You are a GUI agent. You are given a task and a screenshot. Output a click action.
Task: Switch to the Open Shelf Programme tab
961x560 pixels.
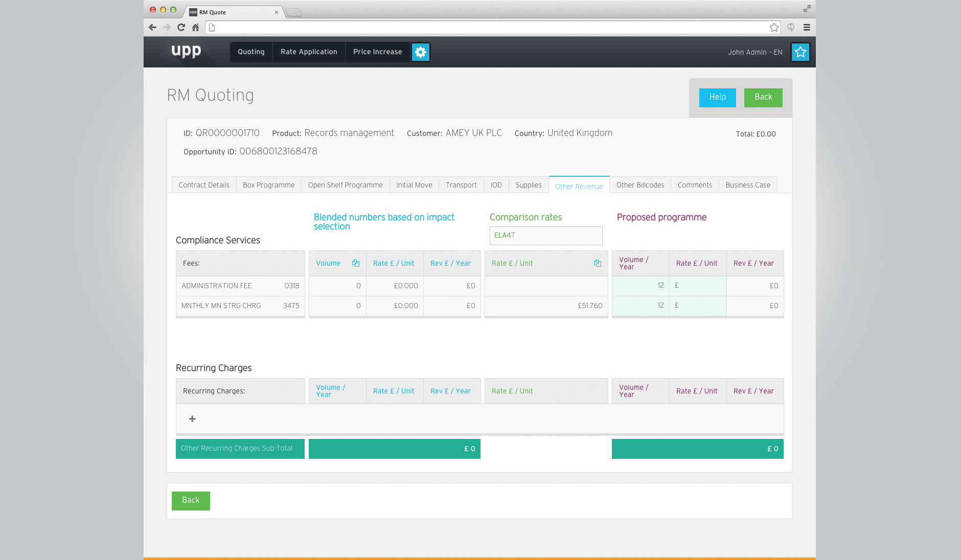(x=346, y=185)
